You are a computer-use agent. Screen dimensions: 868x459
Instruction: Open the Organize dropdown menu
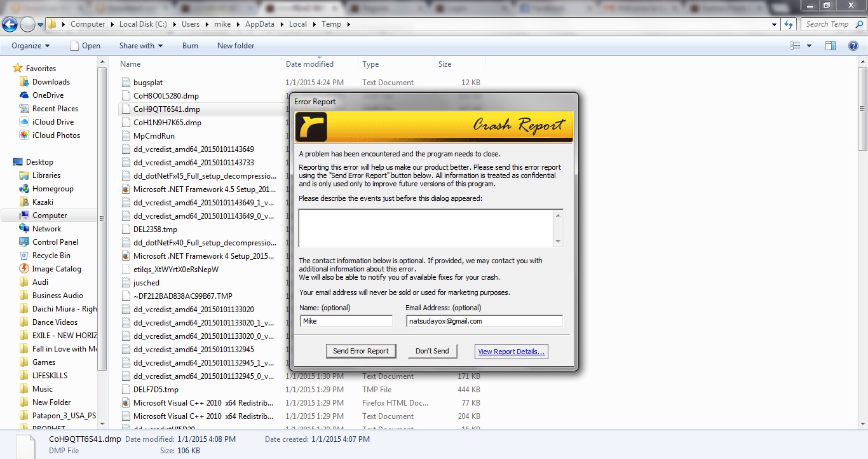coord(31,46)
